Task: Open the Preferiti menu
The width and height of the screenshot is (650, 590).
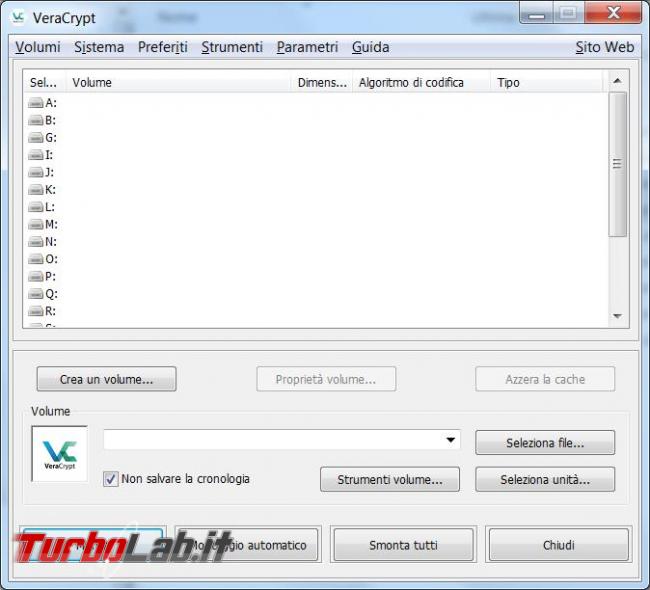Action: [162, 47]
